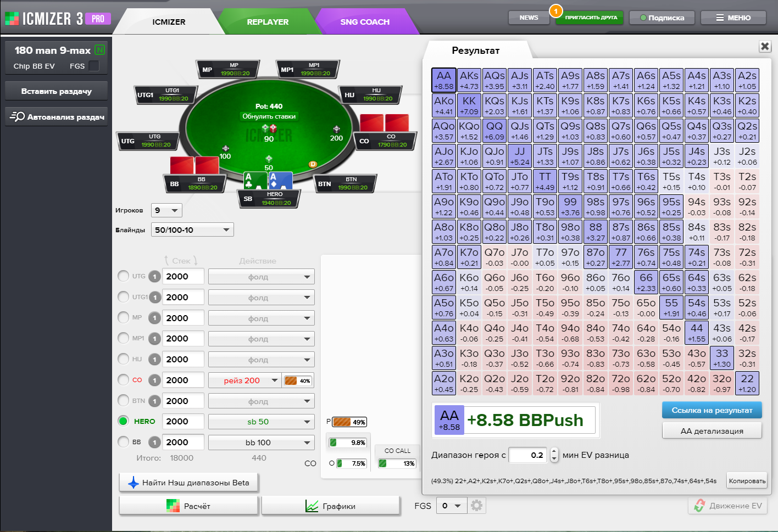Switch to the SNG COACH tab
This screenshot has height=532, width=778.
pos(365,22)
